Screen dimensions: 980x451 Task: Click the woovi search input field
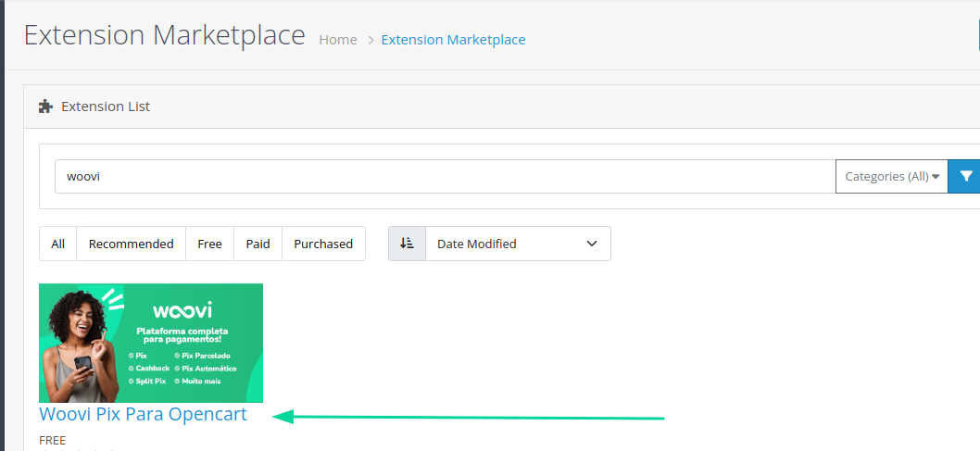click(x=445, y=177)
